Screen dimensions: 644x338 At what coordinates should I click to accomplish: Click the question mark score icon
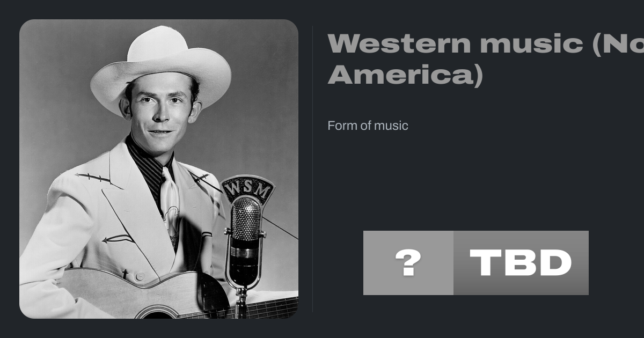408,263
